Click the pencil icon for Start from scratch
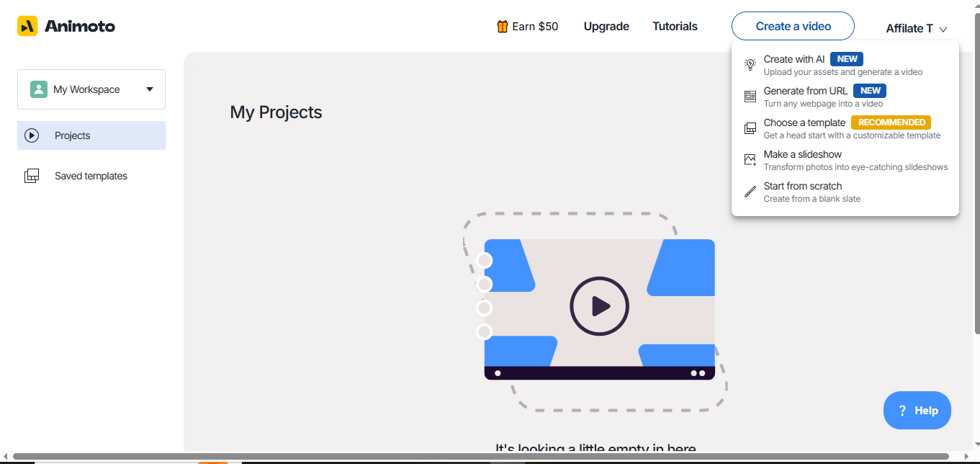The width and height of the screenshot is (980, 464). pos(750,192)
